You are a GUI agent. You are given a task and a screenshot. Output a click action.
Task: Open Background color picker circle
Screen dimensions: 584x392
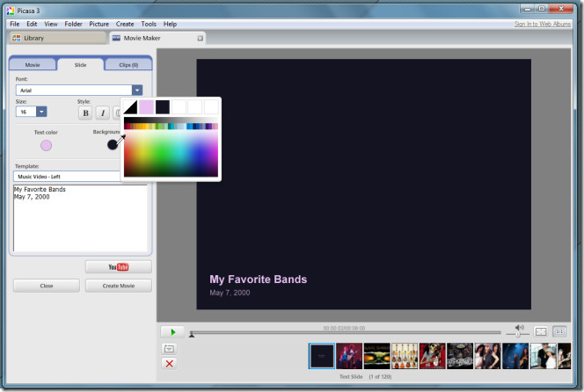[x=113, y=144]
